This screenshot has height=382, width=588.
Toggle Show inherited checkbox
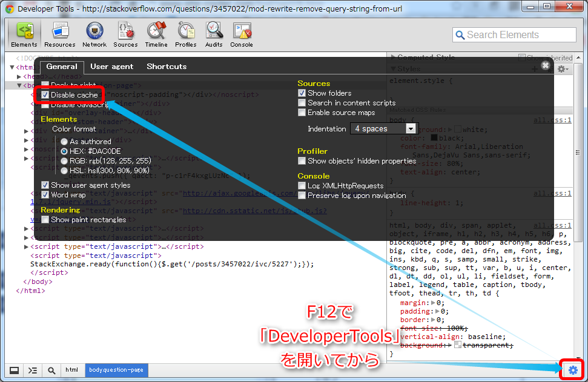pos(521,58)
